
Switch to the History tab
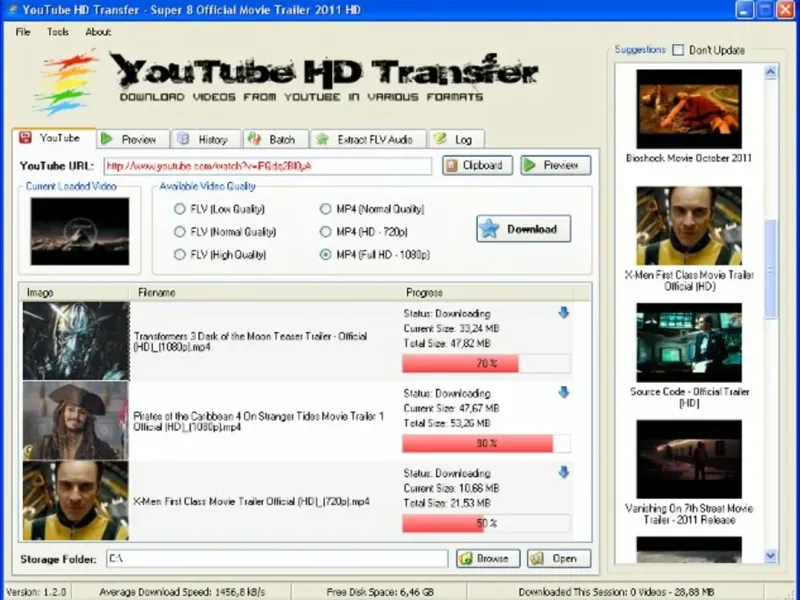point(206,139)
